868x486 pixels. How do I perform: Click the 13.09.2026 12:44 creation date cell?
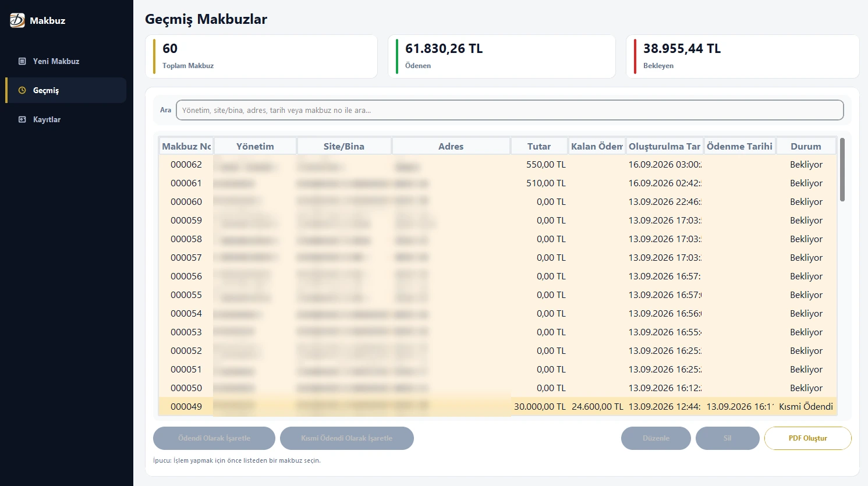(664, 407)
